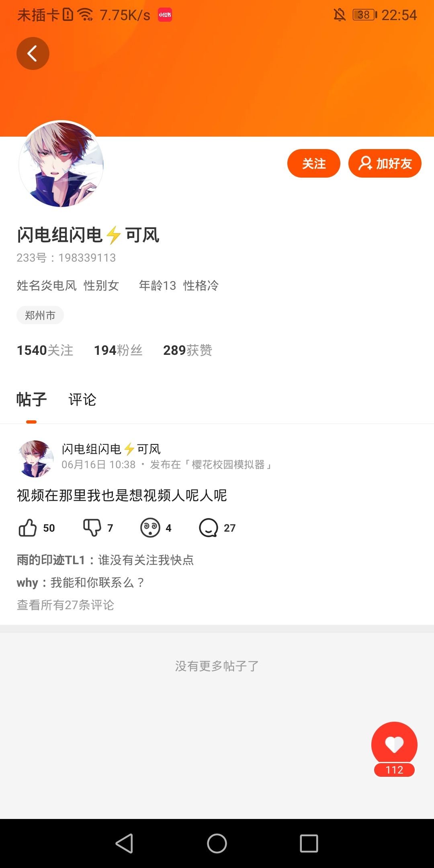Follow the user with 关注 button
This screenshot has width=434, height=868.
314,163
